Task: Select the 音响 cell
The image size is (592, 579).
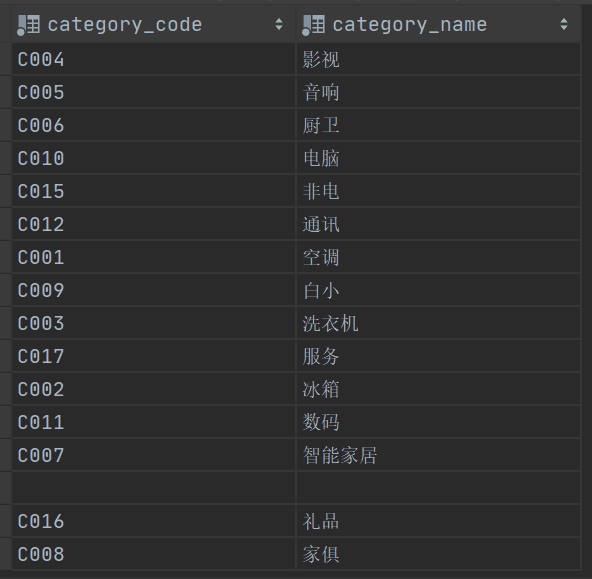Action: click(x=438, y=92)
